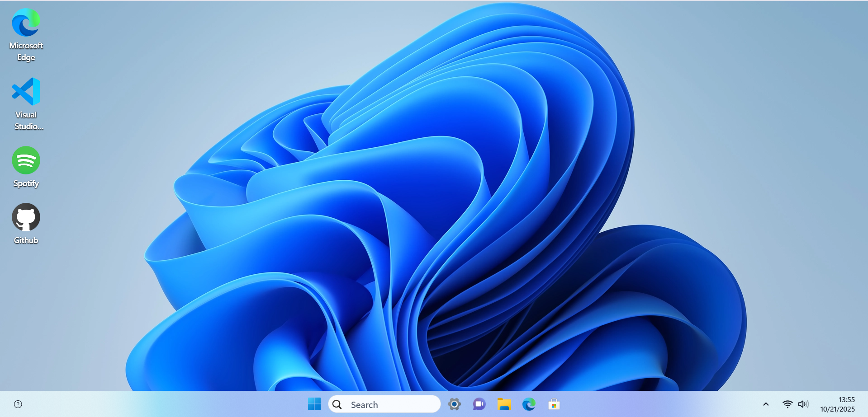
Task: Open the Chat app in the taskbar
Action: pos(479,404)
